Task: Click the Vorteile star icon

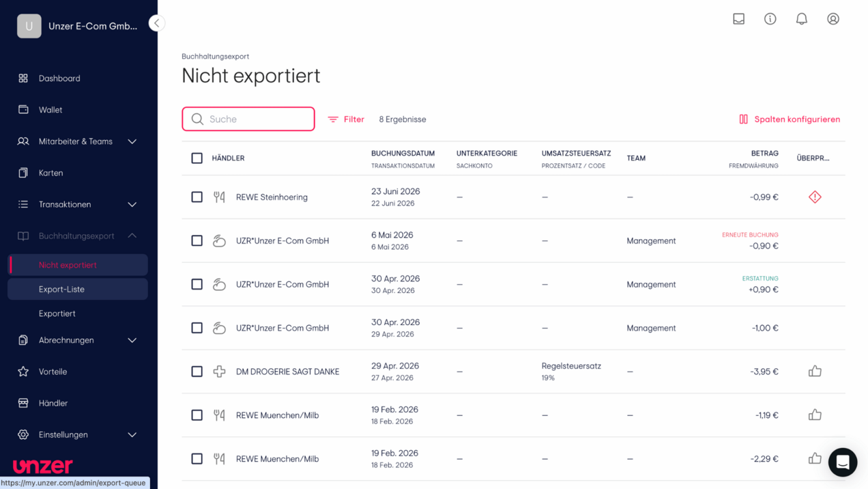Action: tap(23, 372)
